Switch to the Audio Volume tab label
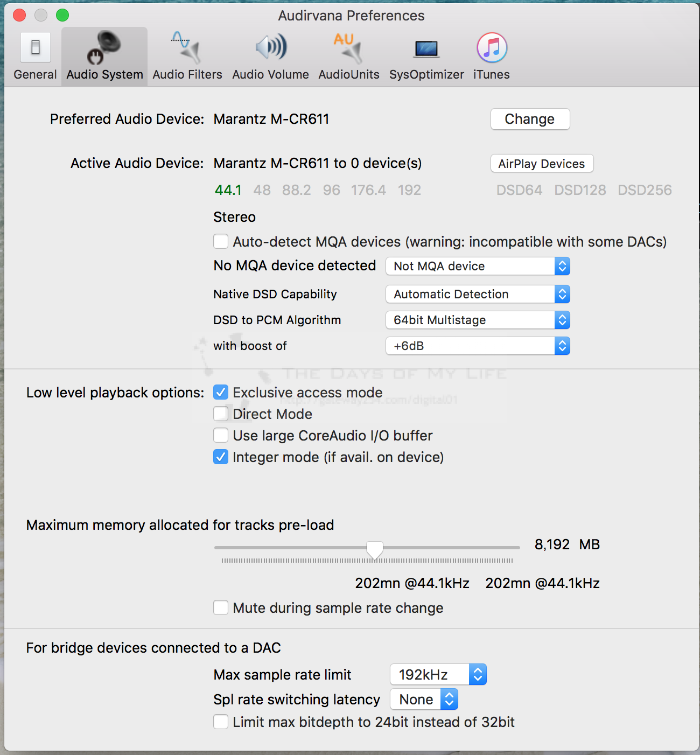Screen dimensions: 700x755 [271, 74]
